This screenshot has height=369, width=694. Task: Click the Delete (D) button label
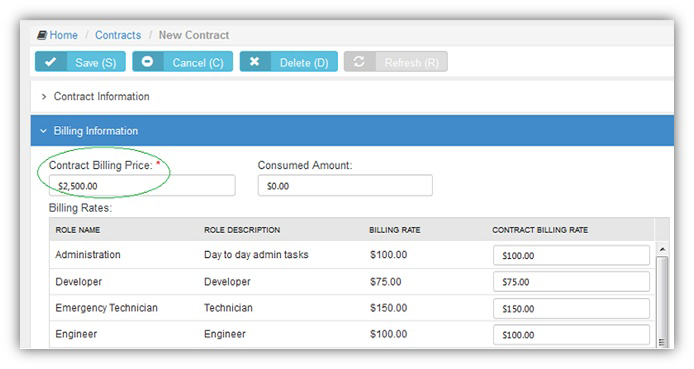(304, 62)
